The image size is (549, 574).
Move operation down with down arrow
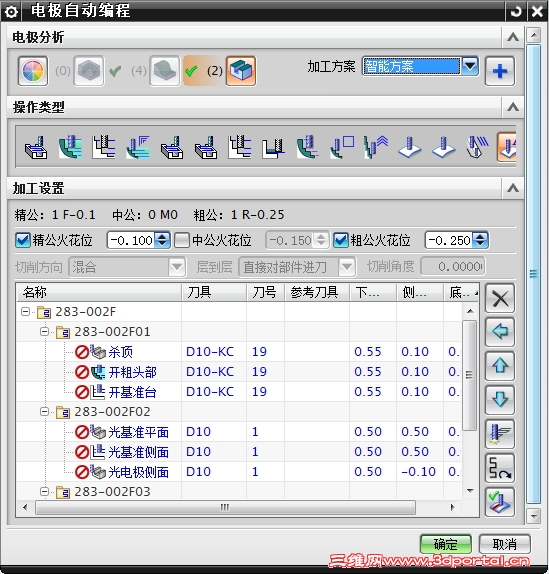click(x=500, y=400)
